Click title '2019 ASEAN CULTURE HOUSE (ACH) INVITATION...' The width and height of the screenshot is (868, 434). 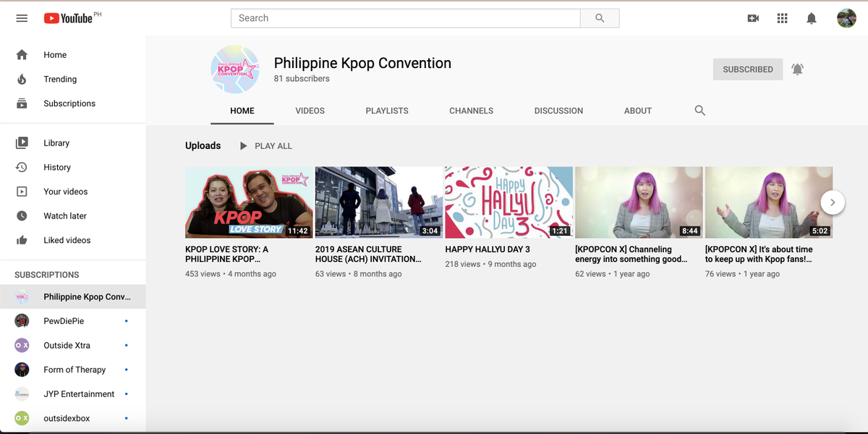coord(368,254)
